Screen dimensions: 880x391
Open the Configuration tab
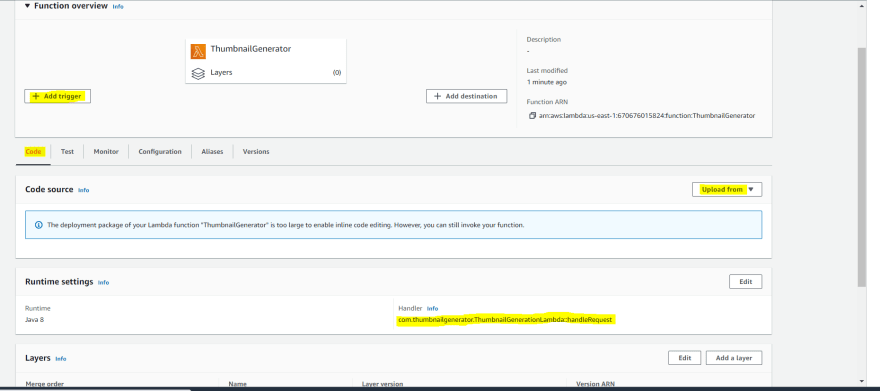pyautogui.click(x=160, y=151)
